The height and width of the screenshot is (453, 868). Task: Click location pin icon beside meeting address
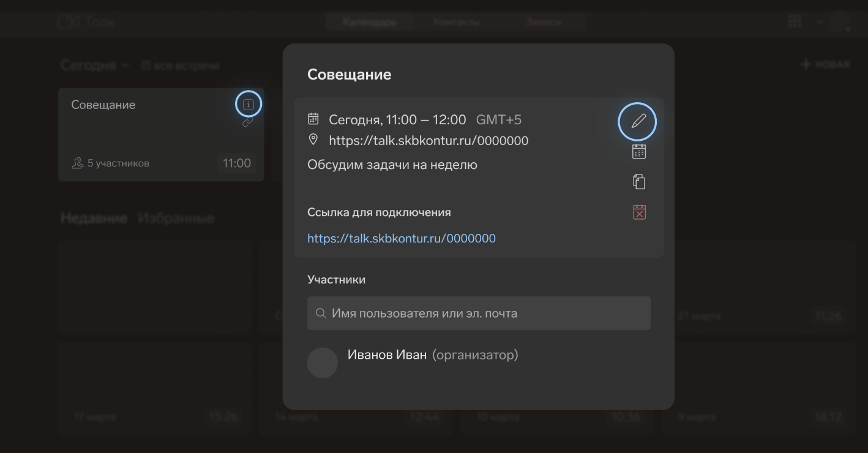coord(313,140)
